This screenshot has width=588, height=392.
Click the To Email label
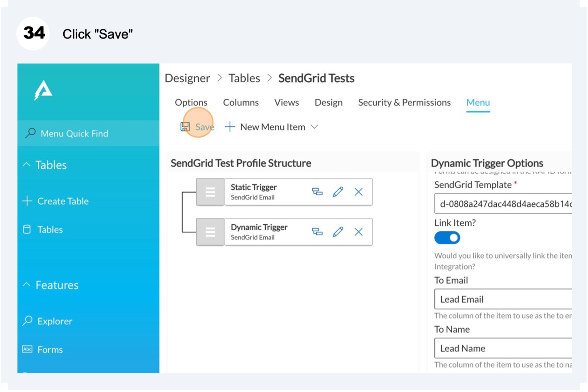pyautogui.click(x=451, y=280)
